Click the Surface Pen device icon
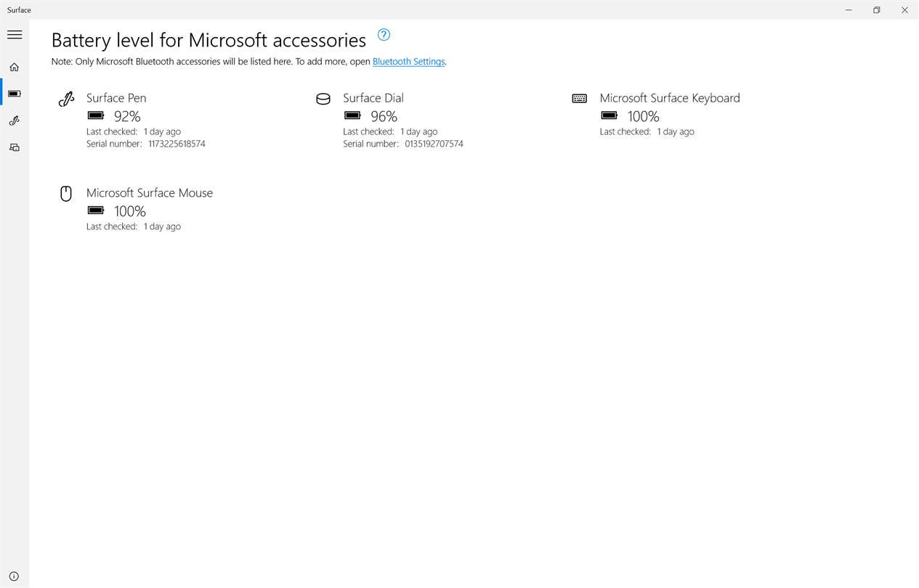This screenshot has height=588, width=919. 66,99
